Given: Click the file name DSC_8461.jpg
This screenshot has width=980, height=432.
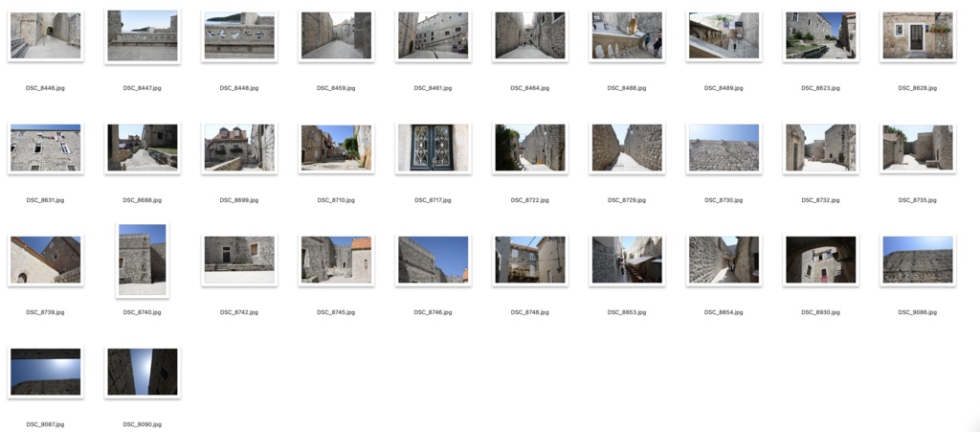Looking at the screenshot, I should point(433,88).
